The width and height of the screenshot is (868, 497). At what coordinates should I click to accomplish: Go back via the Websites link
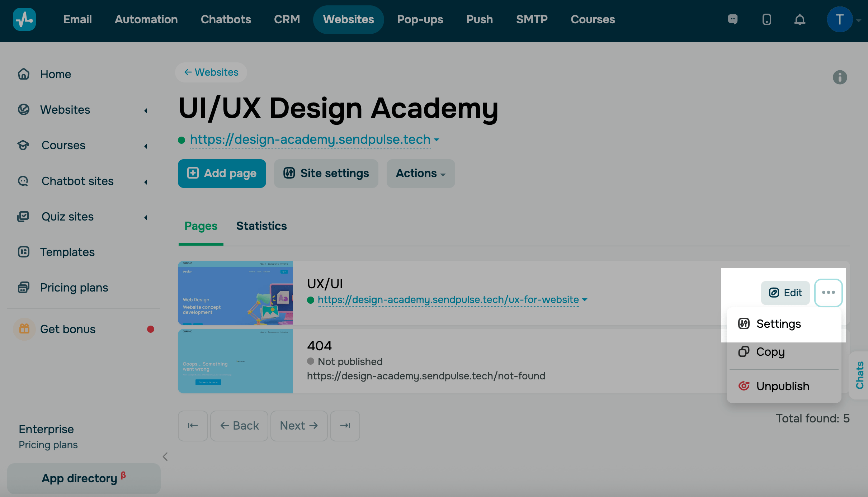coord(211,72)
